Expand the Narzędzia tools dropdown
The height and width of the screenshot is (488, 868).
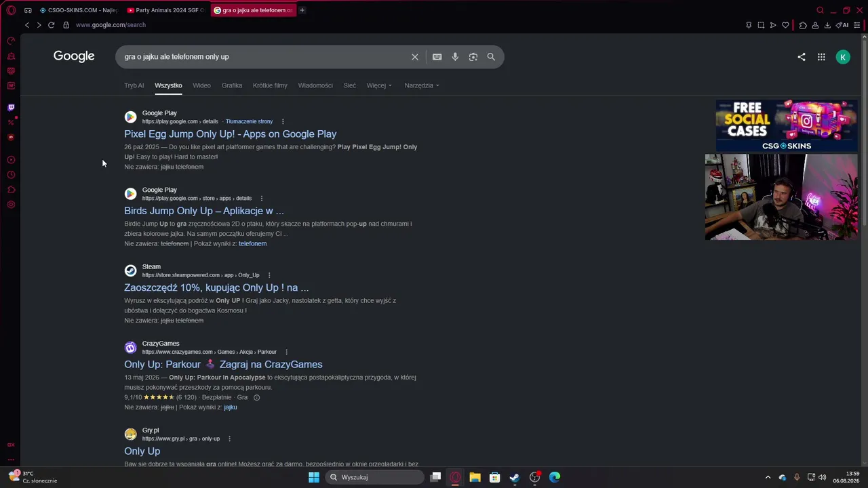coord(422,85)
